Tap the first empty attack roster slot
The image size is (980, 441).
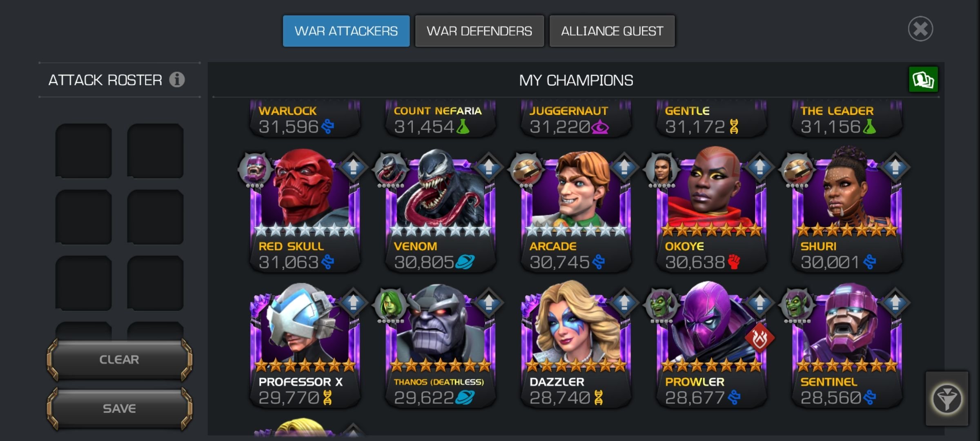[x=84, y=151]
